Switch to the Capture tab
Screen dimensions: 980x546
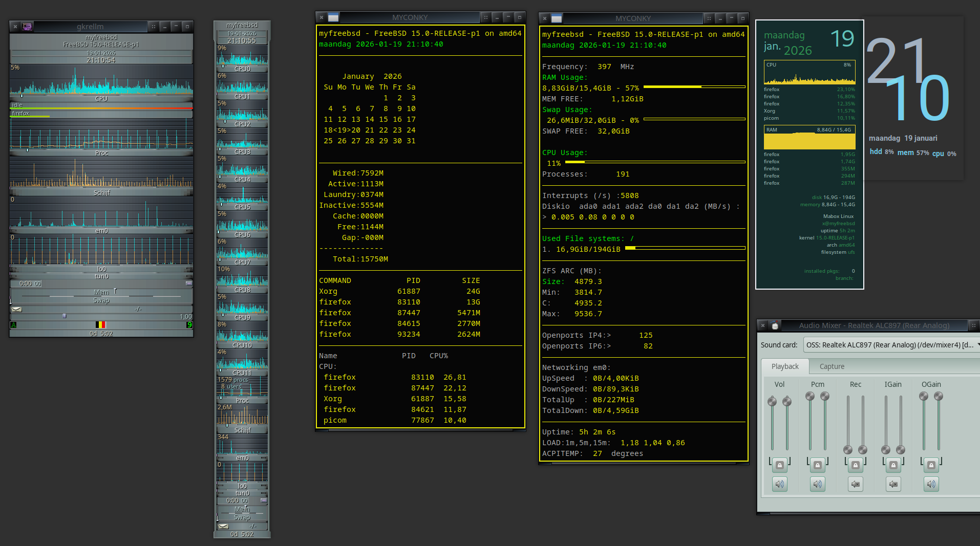(x=832, y=366)
